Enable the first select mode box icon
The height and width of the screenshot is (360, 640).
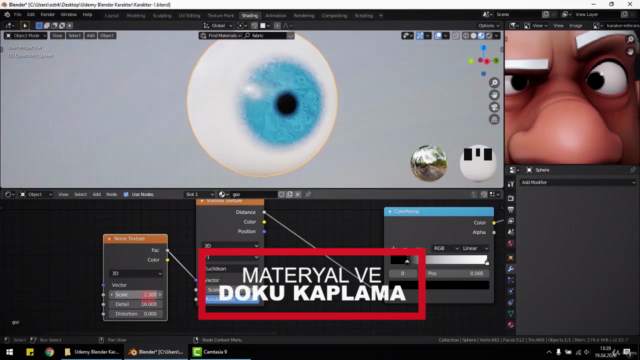39,25
